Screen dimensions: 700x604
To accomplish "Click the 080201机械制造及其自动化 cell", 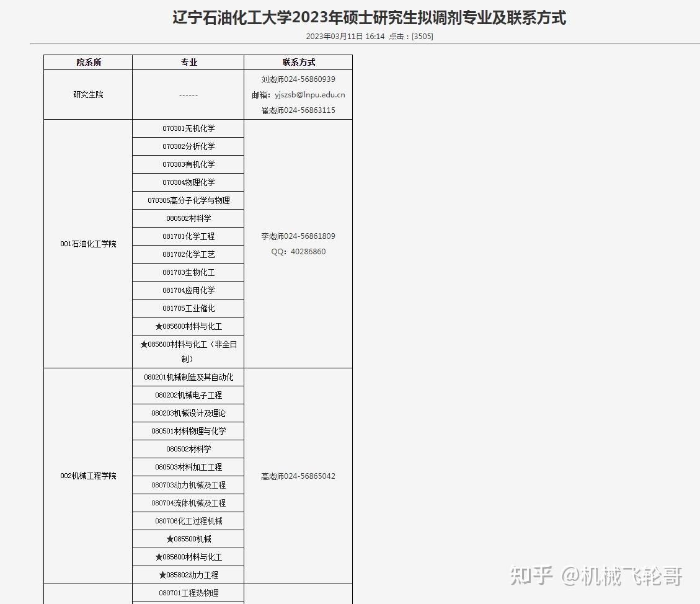I will 188,377.
